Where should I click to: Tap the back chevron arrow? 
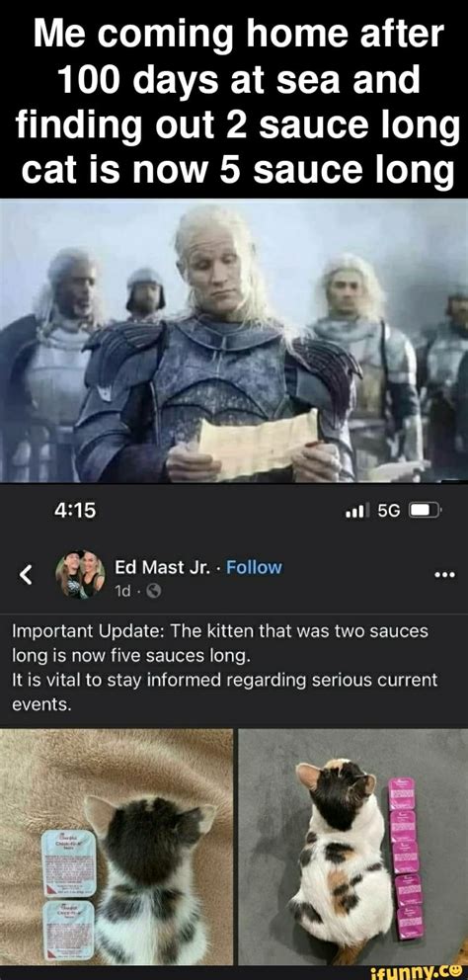pyautogui.click(x=26, y=576)
